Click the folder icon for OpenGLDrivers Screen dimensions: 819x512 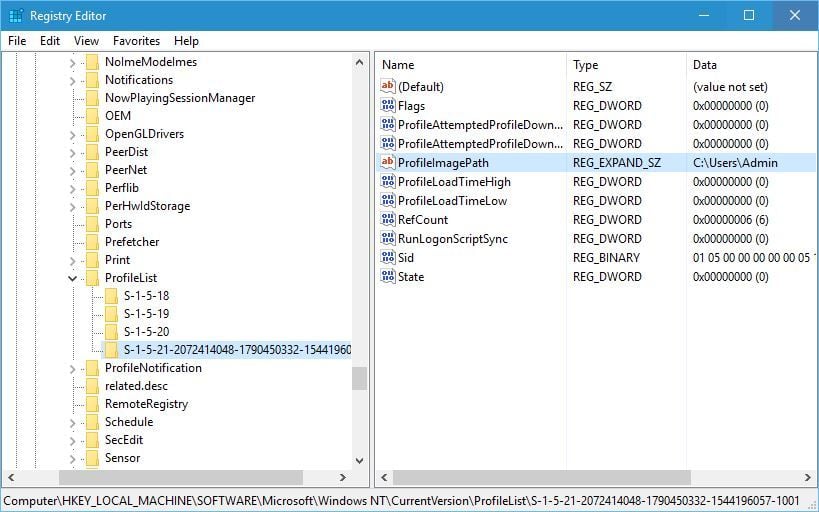pyautogui.click(x=92, y=134)
